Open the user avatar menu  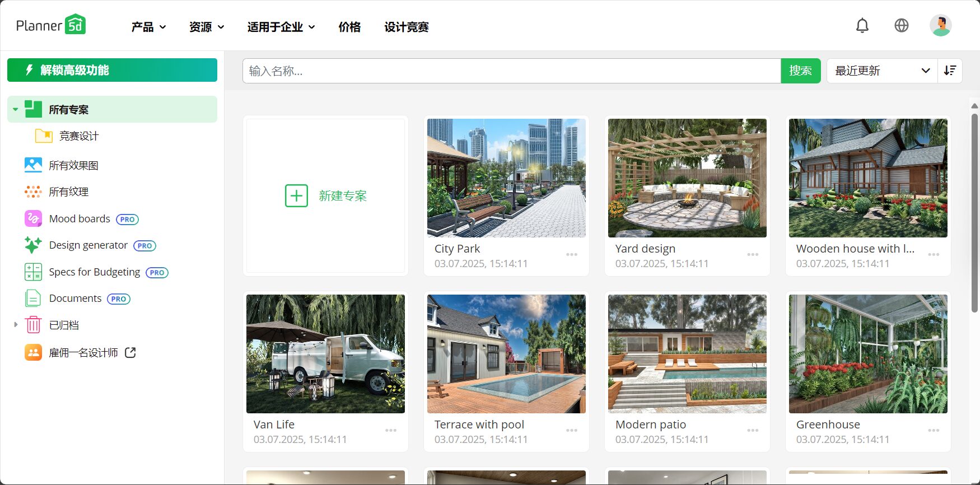click(x=941, y=25)
